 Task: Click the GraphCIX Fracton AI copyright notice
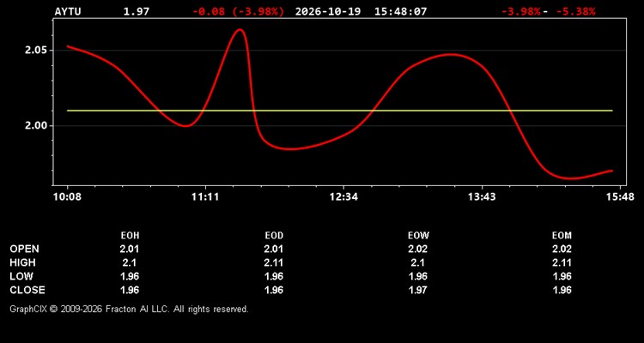(x=129, y=309)
